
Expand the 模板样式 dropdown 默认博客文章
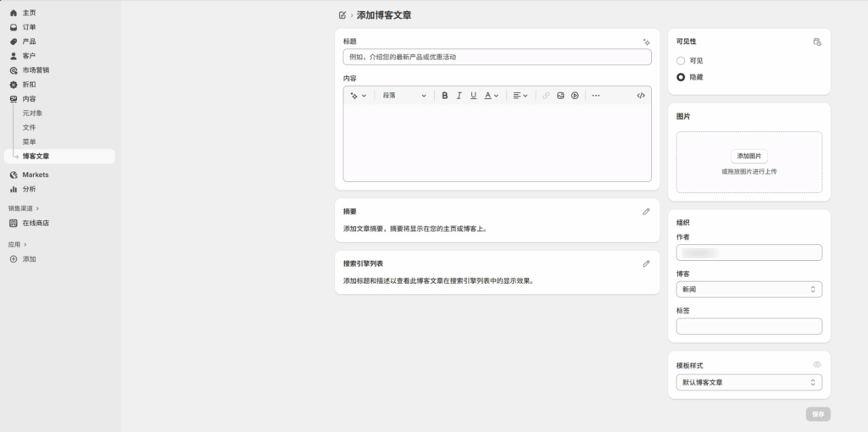pyautogui.click(x=748, y=383)
